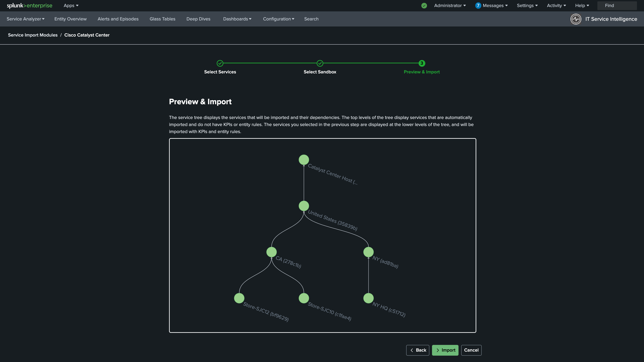Click the CA (278c1b) label
The image size is (644, 362).
(288, 262)
